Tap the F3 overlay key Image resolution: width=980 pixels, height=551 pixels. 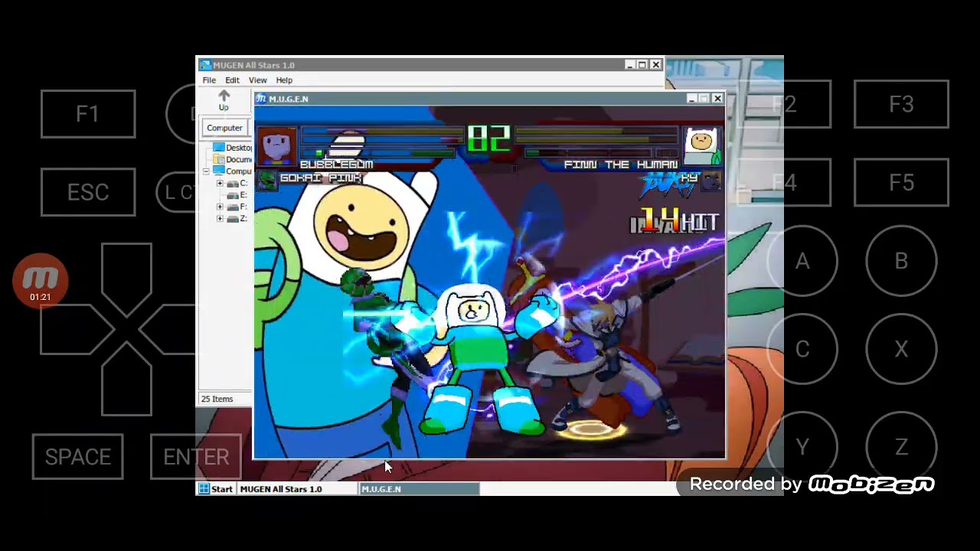[901, 104]
